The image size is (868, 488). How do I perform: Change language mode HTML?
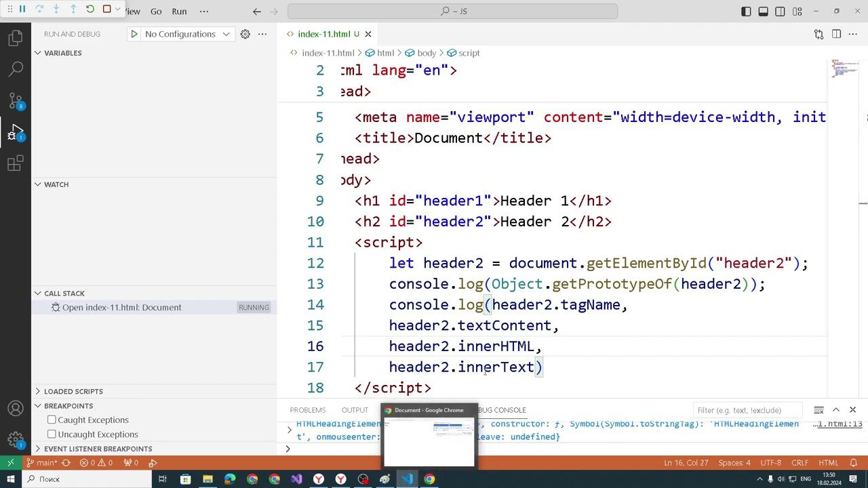tap(829, 463)
